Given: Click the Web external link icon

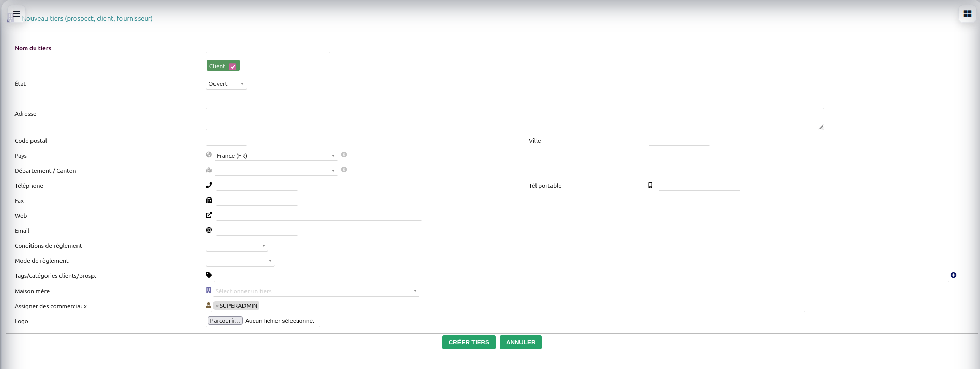Looking at the screenshot, I should point(209,215).
